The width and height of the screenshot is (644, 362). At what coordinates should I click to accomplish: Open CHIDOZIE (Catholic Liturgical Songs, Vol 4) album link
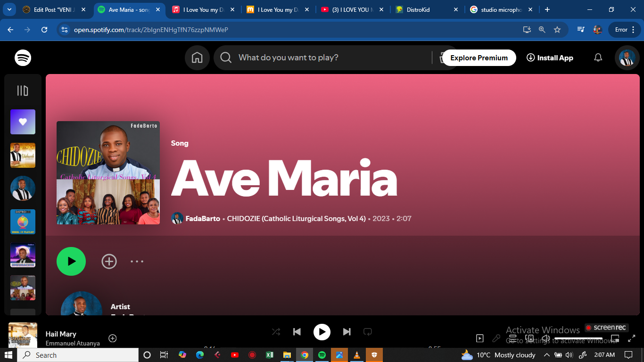click(296, 219)
